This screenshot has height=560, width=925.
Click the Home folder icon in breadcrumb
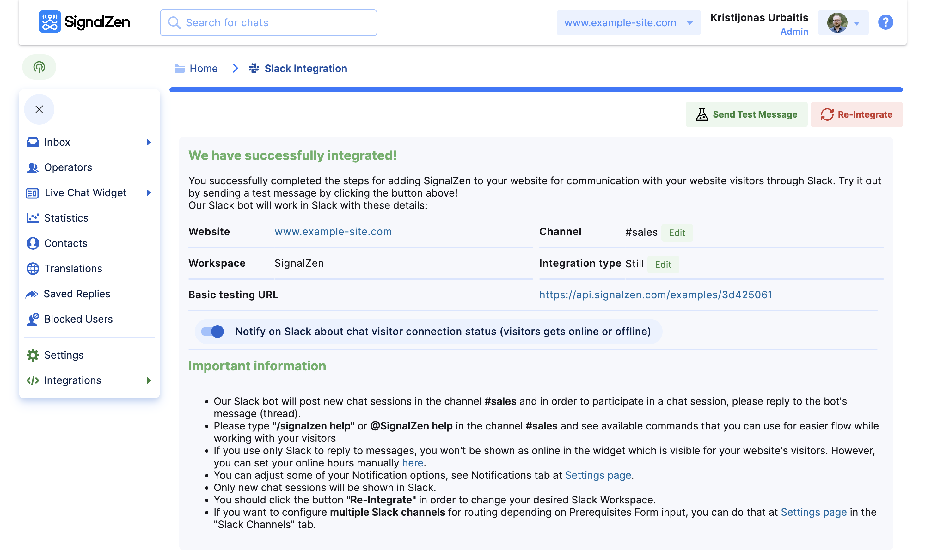(x=180, y=68)
